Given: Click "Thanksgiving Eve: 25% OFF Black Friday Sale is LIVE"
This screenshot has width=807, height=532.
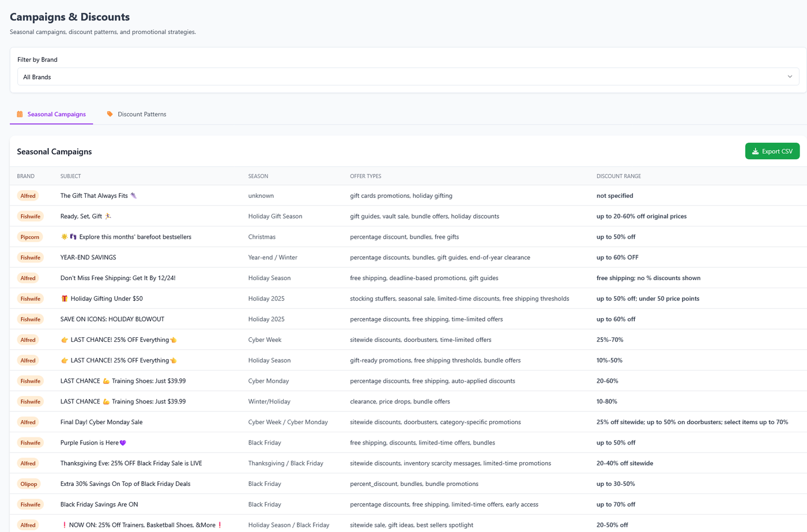Looking at the screenshot, I should point(131,463).
